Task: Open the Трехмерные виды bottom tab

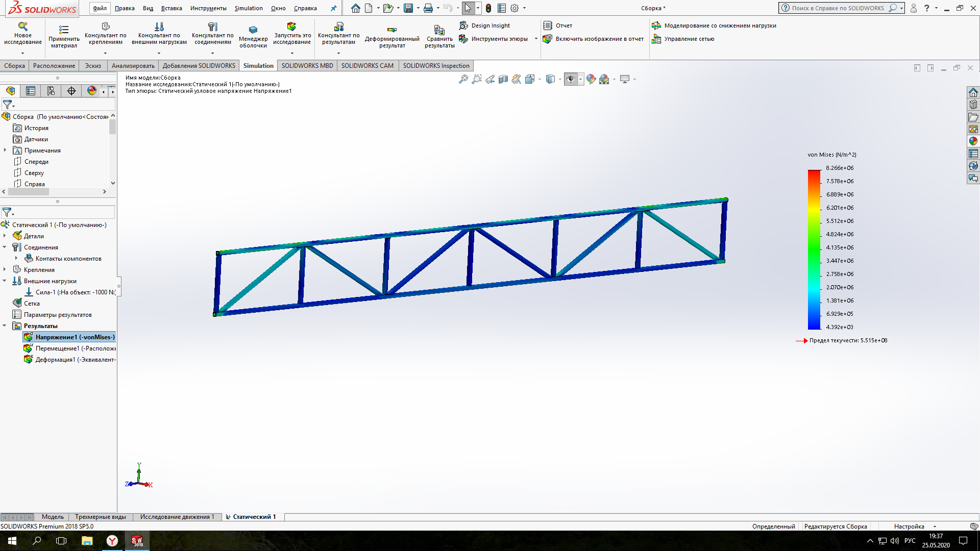Action: point(101,517)
